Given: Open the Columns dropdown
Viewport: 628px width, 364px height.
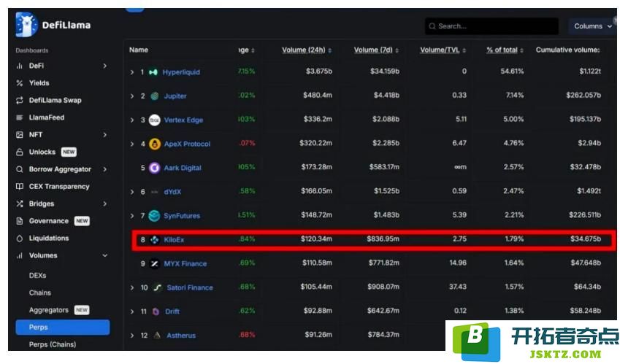Looking at the screenshot, I should point(593,26).
